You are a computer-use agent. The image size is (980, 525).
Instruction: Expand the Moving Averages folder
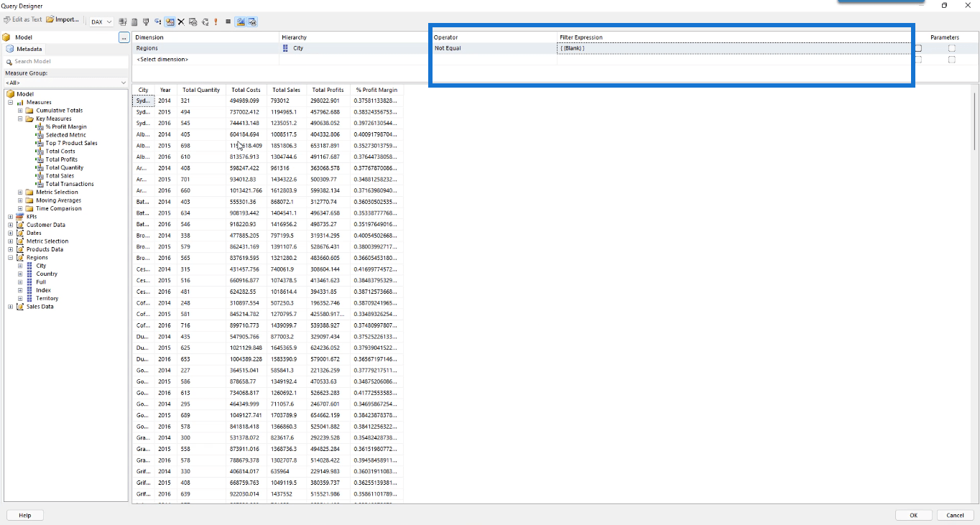(20, 200)
